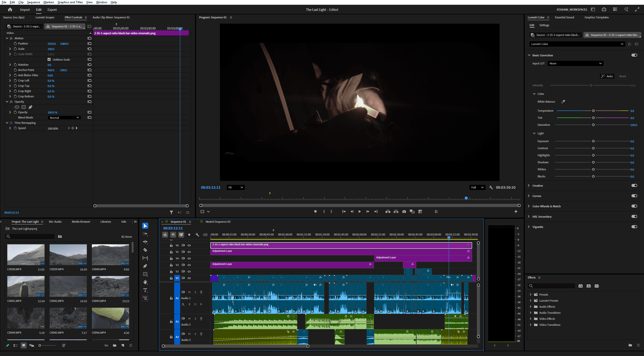Viewport: 644px width, 356px height.
Task: Hide track V3 with eye icon
Action: 189,265
